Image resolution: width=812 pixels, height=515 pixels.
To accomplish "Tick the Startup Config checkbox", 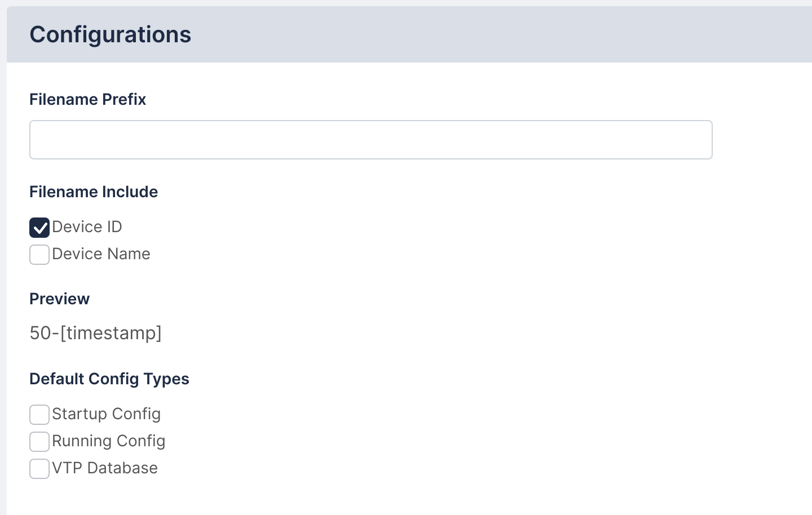I will (39, 415).
